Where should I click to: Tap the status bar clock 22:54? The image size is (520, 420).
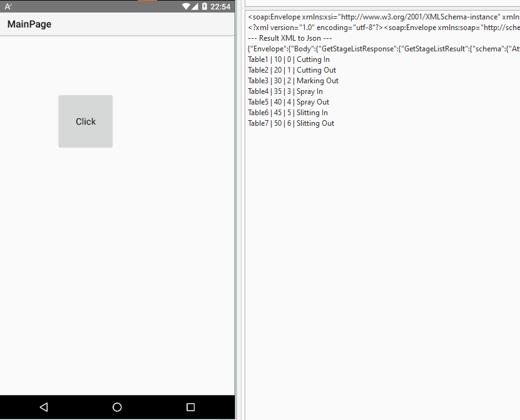coord(220,7)
